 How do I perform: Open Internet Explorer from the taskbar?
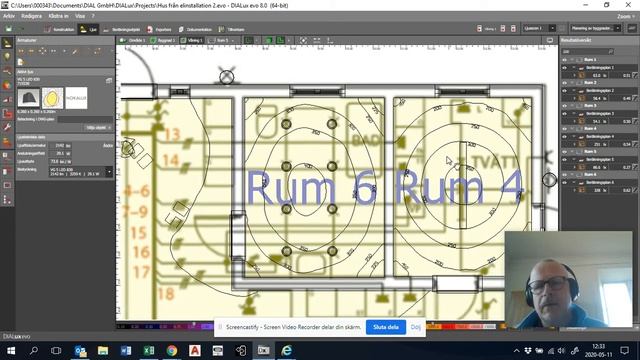click(x=287, y=351)
